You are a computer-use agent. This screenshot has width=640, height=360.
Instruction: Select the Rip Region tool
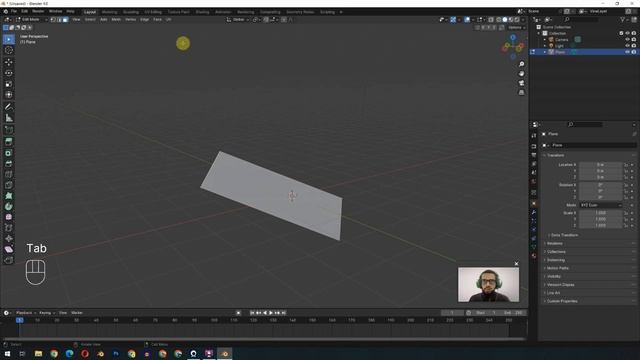(9, 260)
